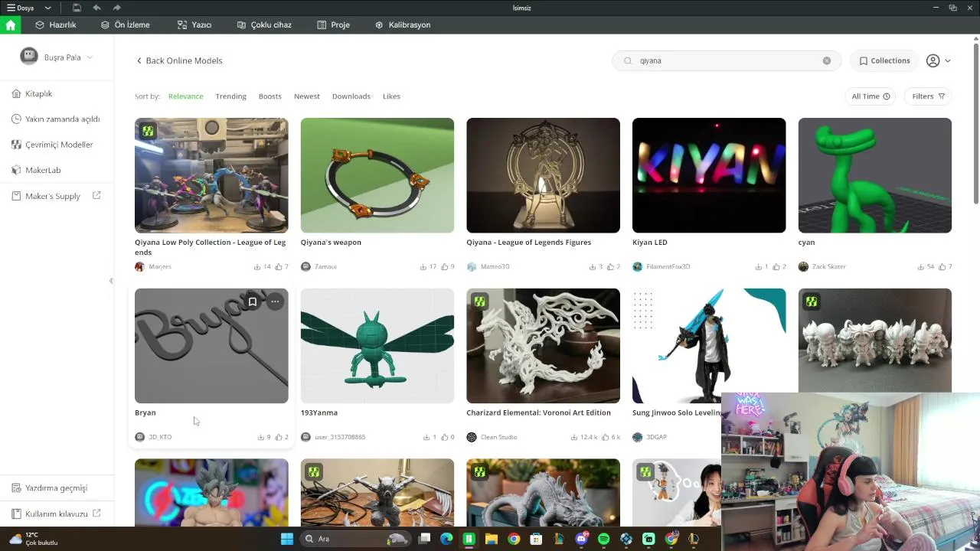The width and height of the screenshot is (980, 551).
Task: Open the Collections button
Action: coord(884,60)
